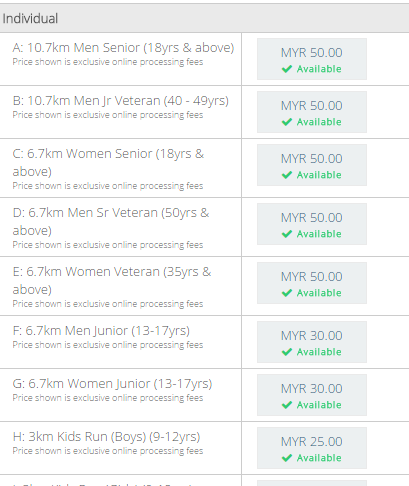The width and height of the screenshot is (409, 486).
Task: Click the checkmark icon for Women Junior
Action: tap(287, 405)
